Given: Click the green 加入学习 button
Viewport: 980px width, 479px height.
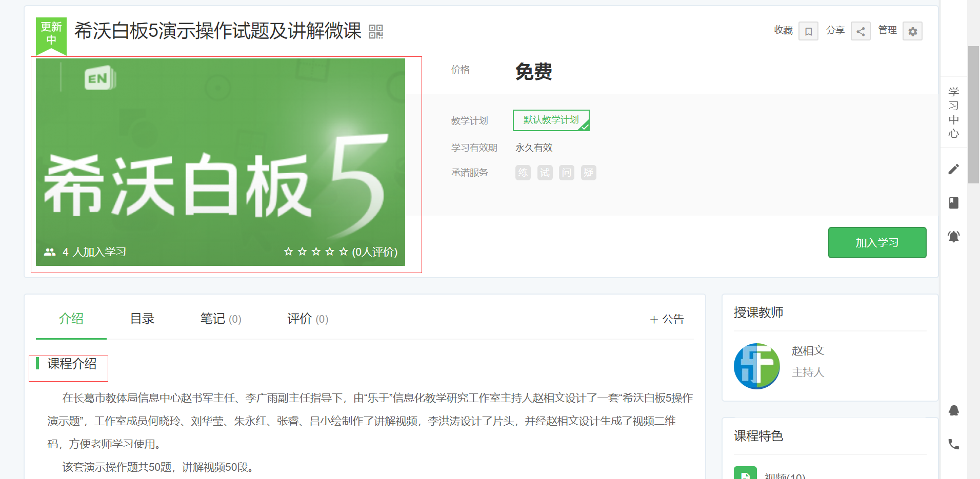Looking at the screenshot, I should pos(877,242).
